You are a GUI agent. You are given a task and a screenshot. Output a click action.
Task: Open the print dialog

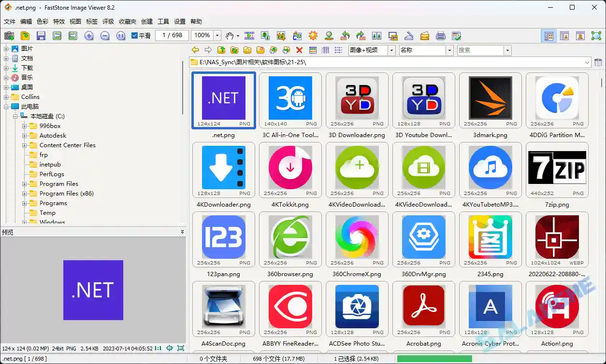click(440, 36)
